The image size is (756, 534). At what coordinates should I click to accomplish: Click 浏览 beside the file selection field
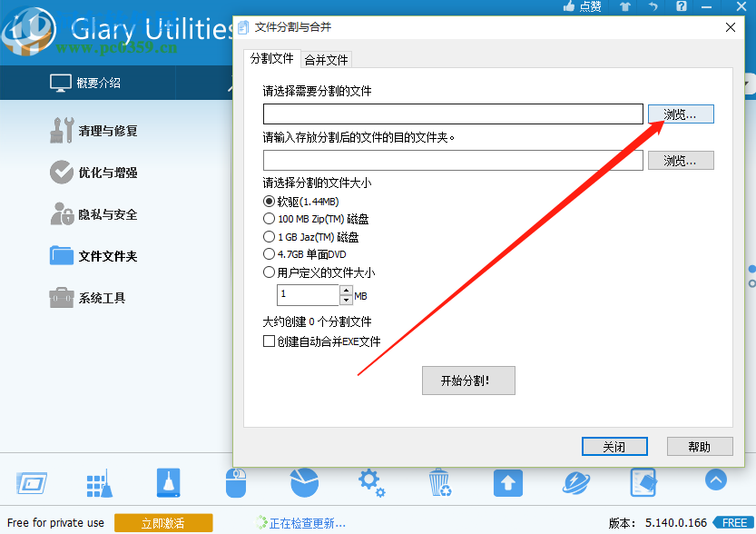pos(681,113)
